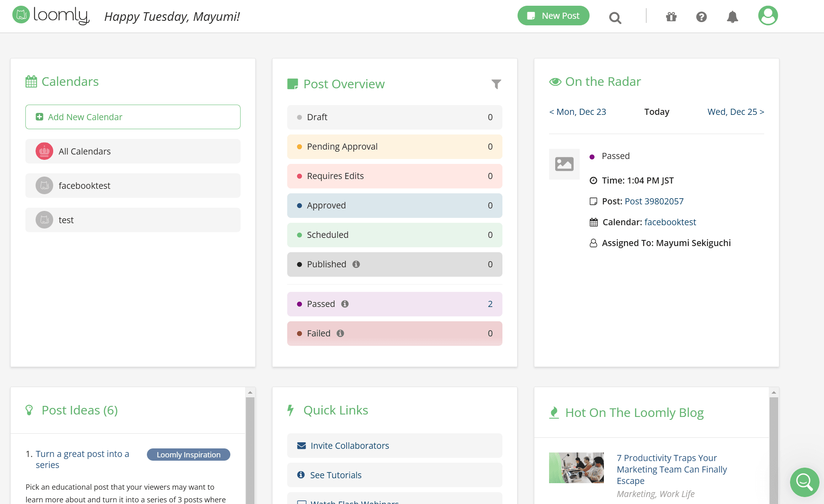Click 'Marketing, Work Life' blog category text
The image size is (824, 504).
click(655, 494)
